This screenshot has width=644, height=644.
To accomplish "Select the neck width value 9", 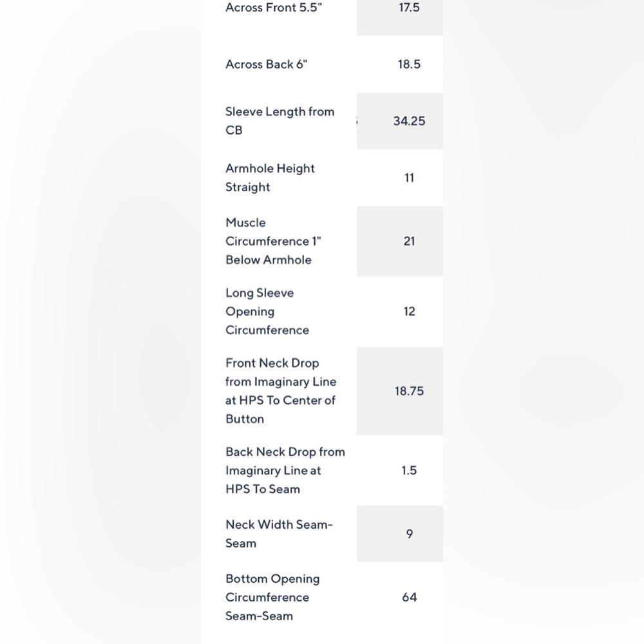I will (409, 534).
